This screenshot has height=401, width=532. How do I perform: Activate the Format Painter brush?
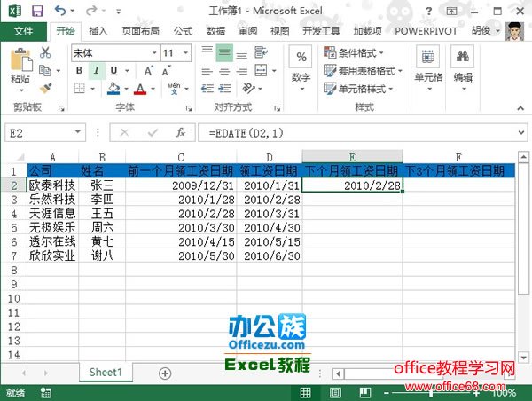[x=45, y=89]
